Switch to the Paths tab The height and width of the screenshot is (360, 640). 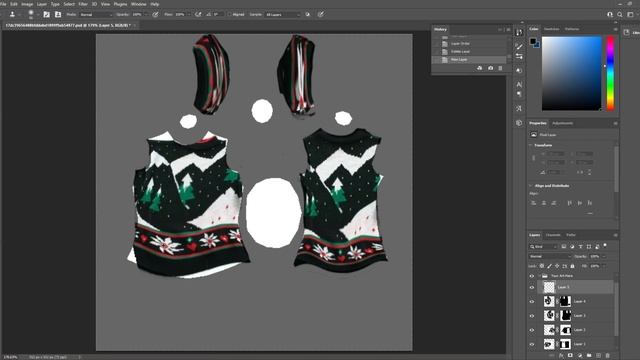click(x=571, y=235)
